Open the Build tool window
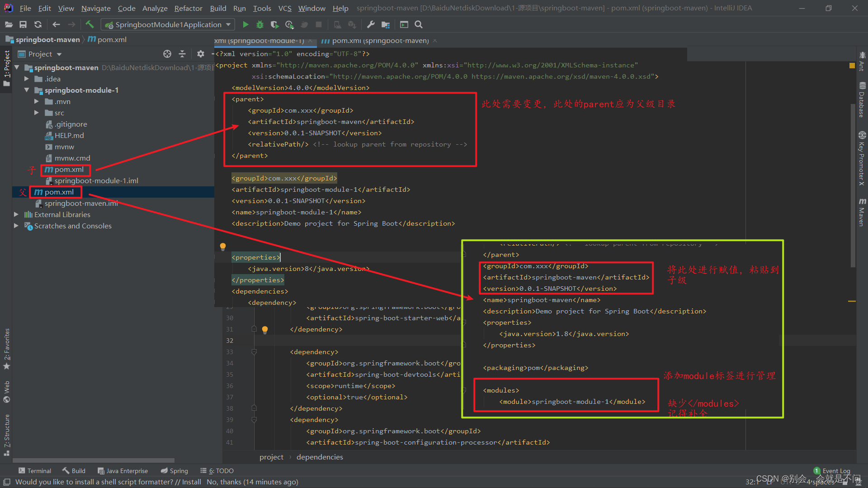 click(x=74, y=471)
